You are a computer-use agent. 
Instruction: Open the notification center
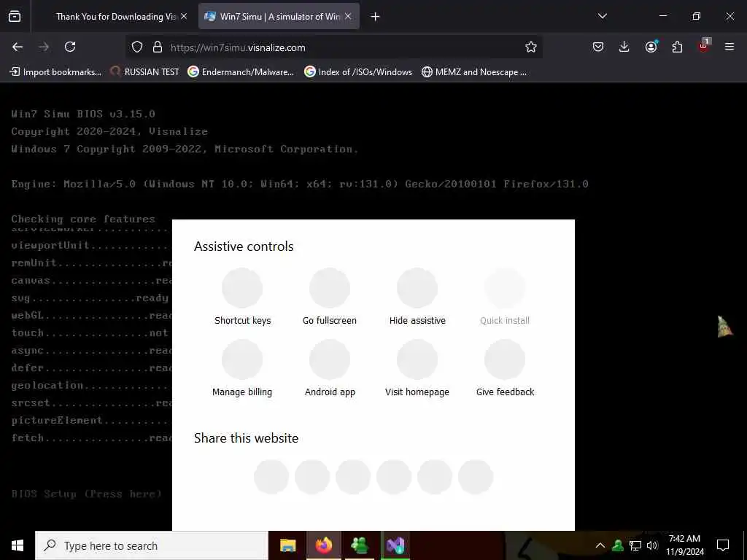pyautogui.click(x=723, y=545)
